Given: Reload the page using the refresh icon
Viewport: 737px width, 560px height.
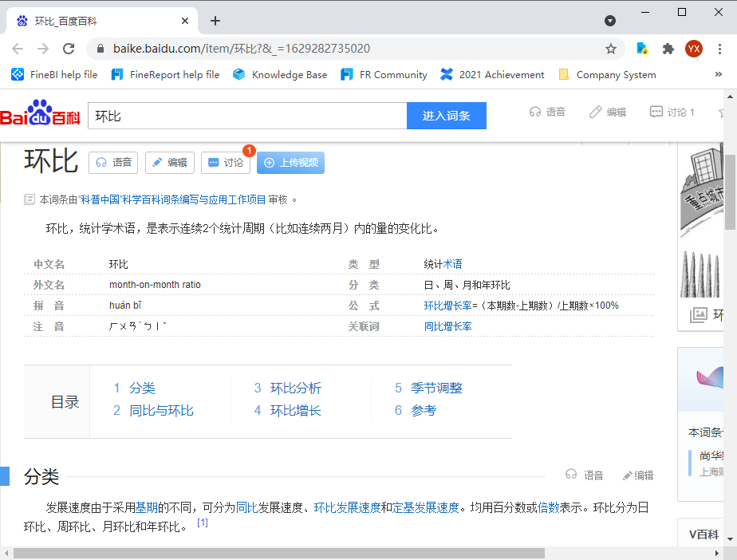Looking at the screenshot, I should [69, 49].
